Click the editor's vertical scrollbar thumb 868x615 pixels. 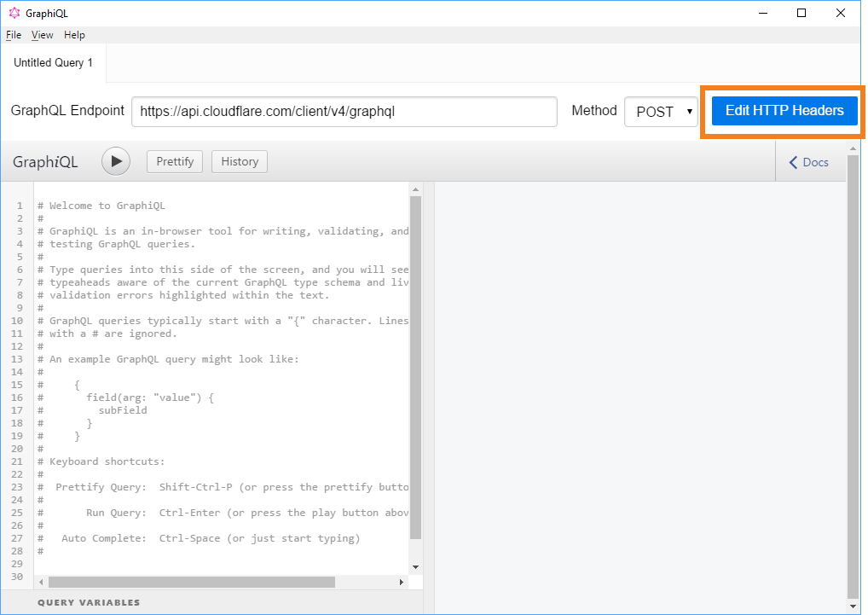415,367
